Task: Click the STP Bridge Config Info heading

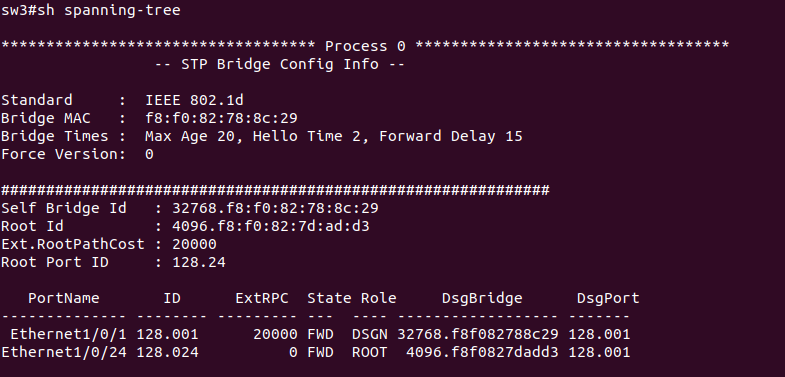Action: pyautogui.click(x=280, y=64)
